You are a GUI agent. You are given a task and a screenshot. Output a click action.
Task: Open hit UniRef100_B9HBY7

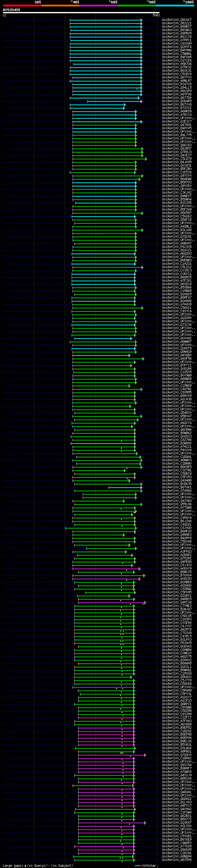coord(177,26)
